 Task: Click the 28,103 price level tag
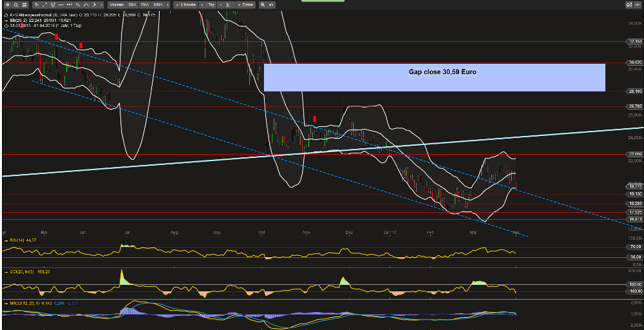pyautogui.click(x=636, y=92)
